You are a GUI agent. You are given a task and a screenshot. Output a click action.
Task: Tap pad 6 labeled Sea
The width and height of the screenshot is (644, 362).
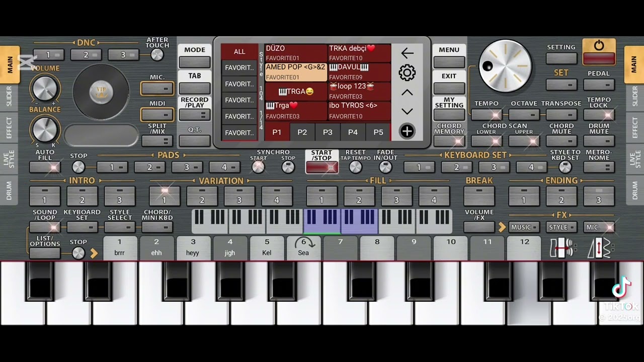click(x=303, y=248)
